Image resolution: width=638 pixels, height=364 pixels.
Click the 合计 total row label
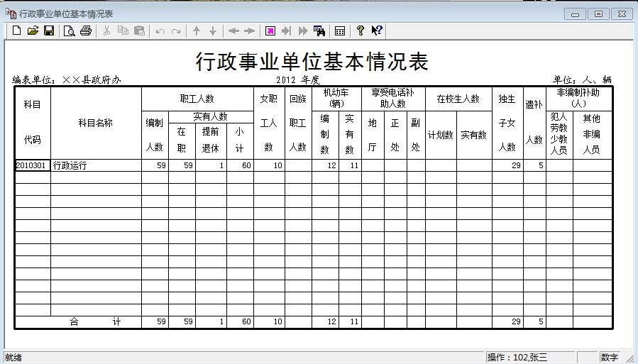(x=95, y=322)
